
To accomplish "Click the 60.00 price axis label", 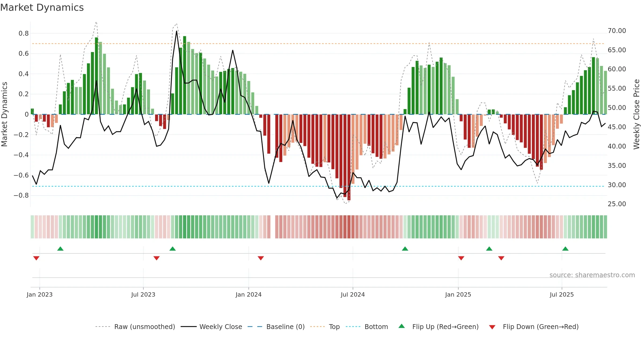I will click(617, 69).
